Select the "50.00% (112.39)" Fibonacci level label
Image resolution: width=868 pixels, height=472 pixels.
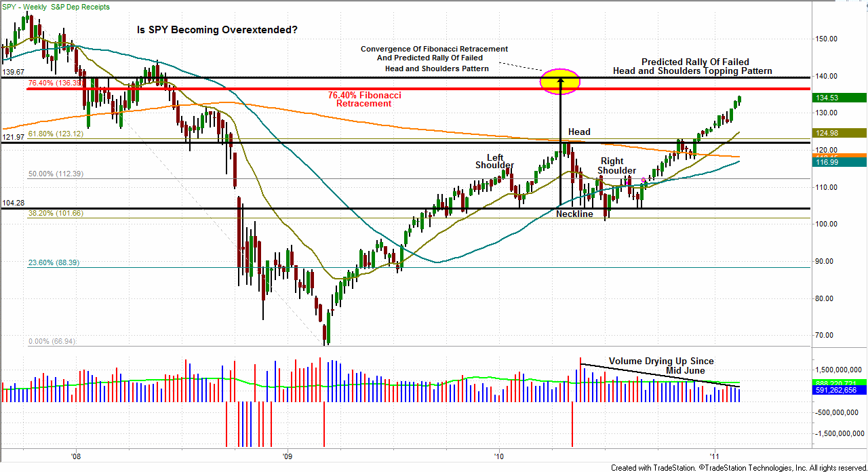click(56, 174)
